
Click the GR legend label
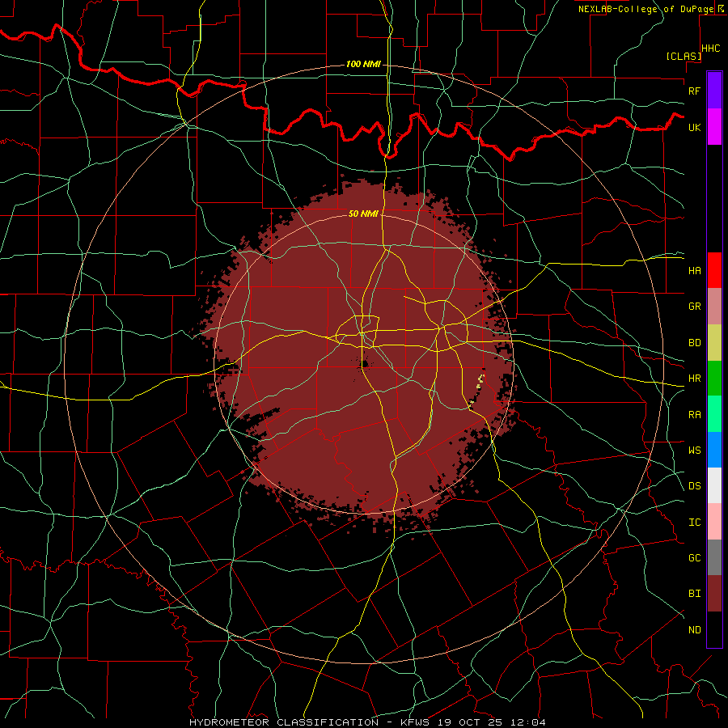[694, 307]
